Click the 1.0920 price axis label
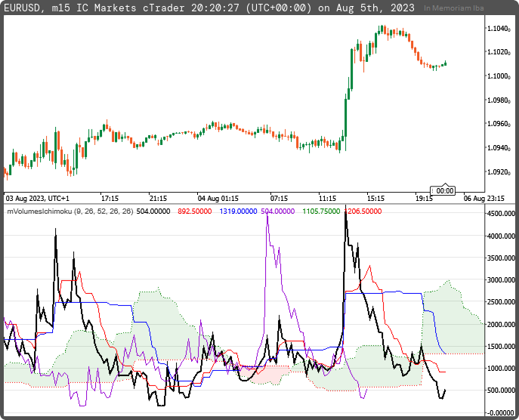Screen dimensions: 519x420 tap(499, 172)
